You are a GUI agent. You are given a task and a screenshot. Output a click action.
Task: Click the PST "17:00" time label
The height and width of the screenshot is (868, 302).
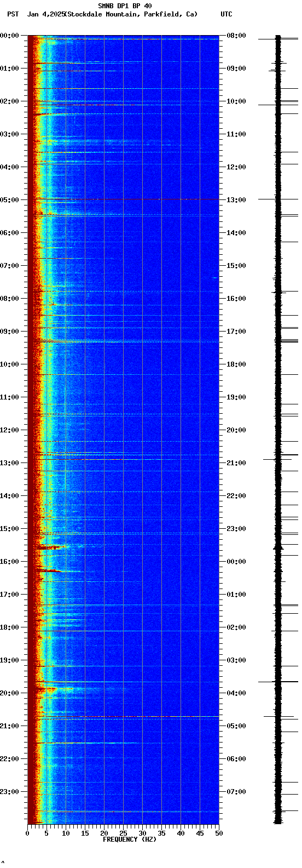pos(9,595)
